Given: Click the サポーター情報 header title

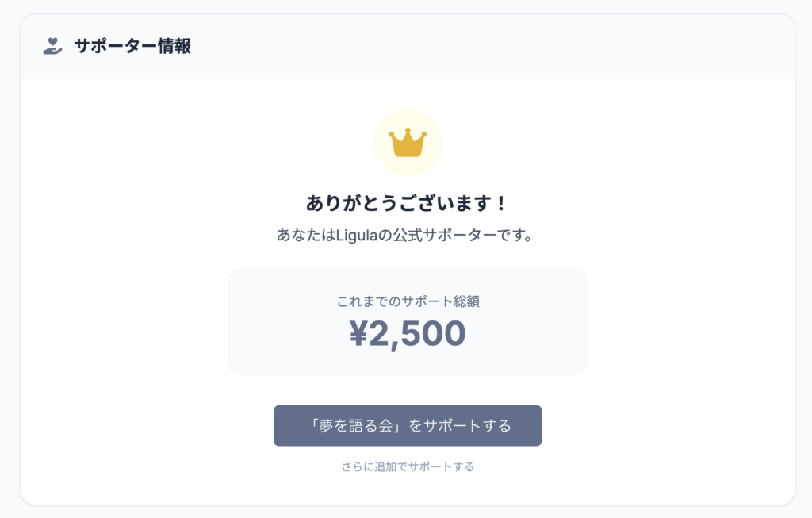Looking at the screenshot, I should pos(132,46).
